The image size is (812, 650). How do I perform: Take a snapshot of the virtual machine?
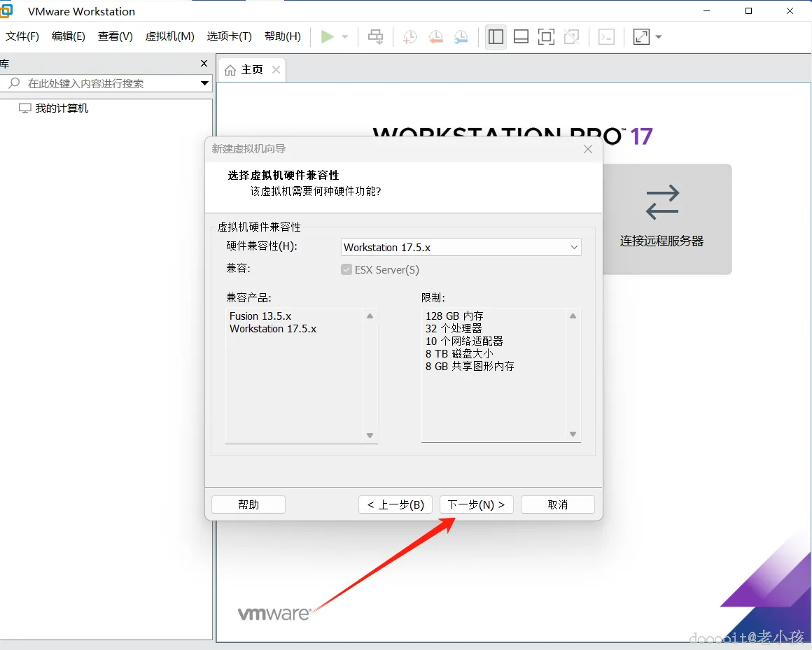[x=409, y=36]
